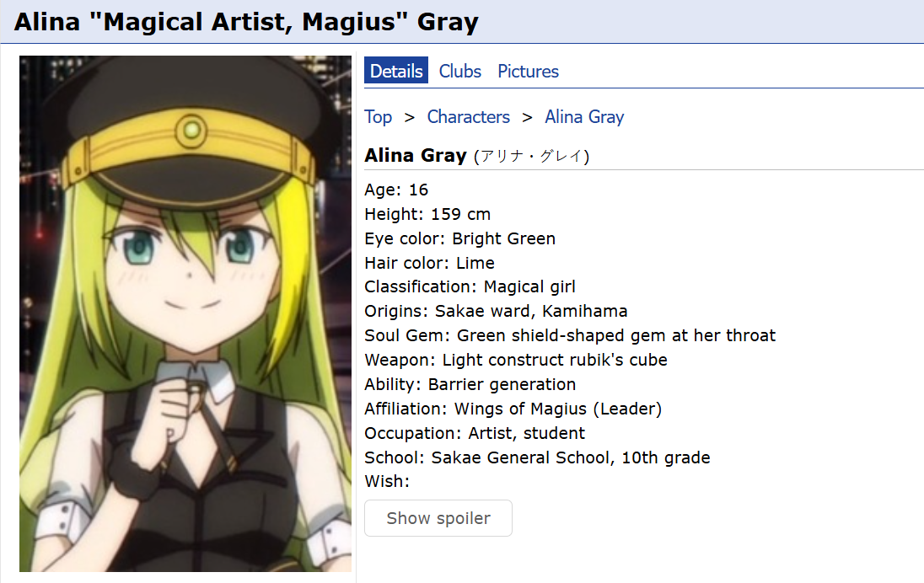Click the Classification: Magical girl line
This screenshot has height=583, width=924.
coord(470,287)
